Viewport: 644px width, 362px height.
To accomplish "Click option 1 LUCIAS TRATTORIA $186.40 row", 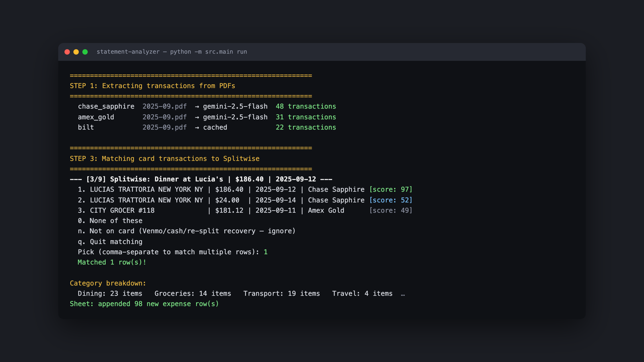I will 245,189.
